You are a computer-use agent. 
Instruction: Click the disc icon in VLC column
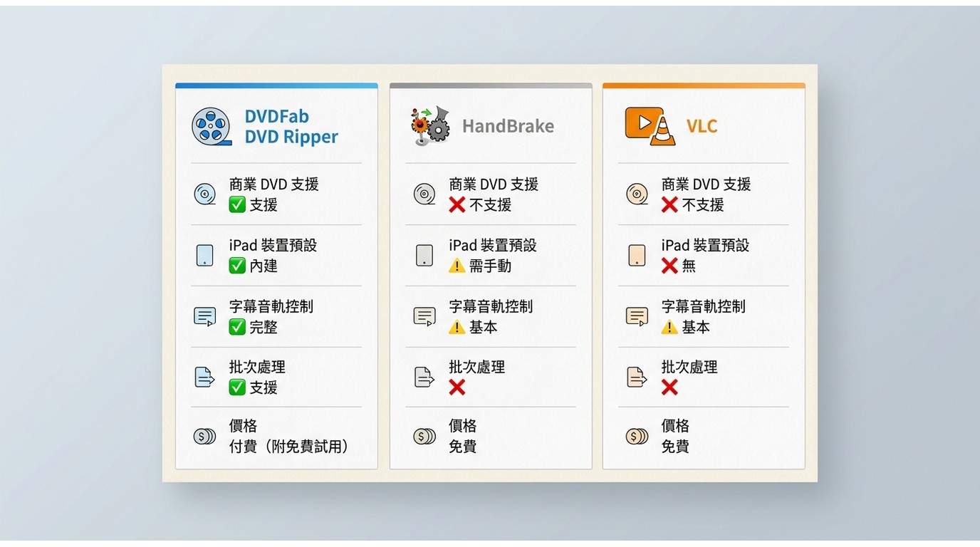coord(637,194)
